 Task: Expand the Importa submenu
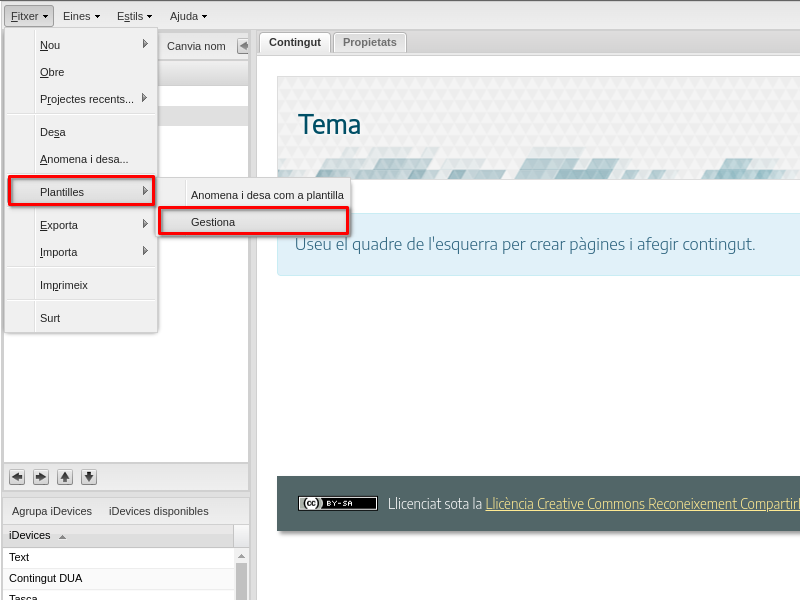click(x=145, y=252)
